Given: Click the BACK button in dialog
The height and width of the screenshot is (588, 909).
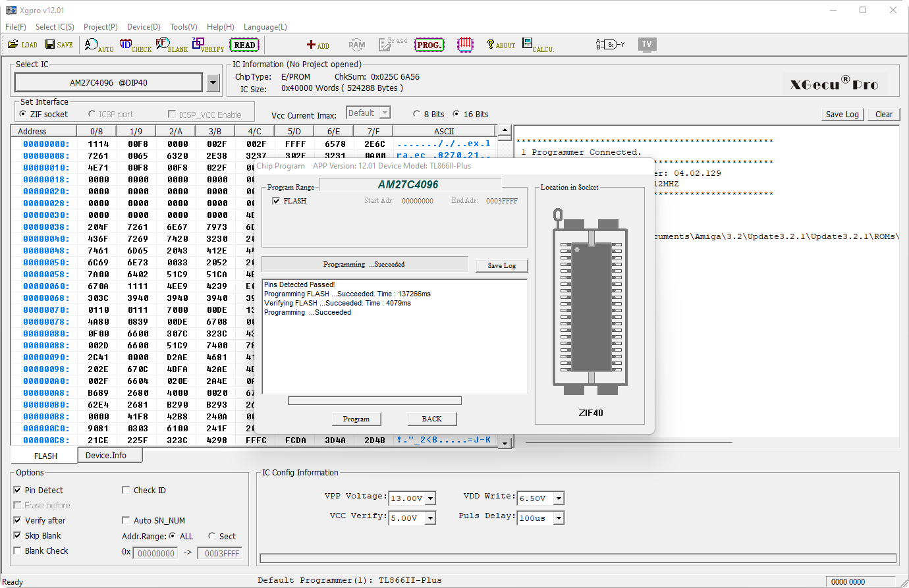Looking at the screenshot, I should (x=432, y=419).
